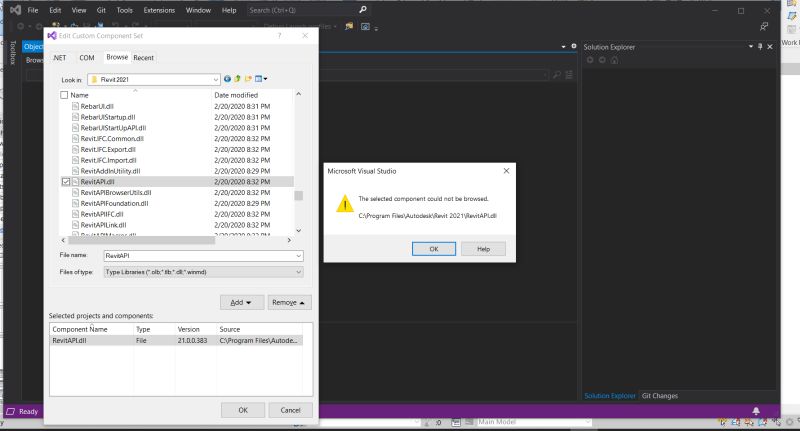
Task: Click the RebarUI.dll file icon
Action: [76, 106]
